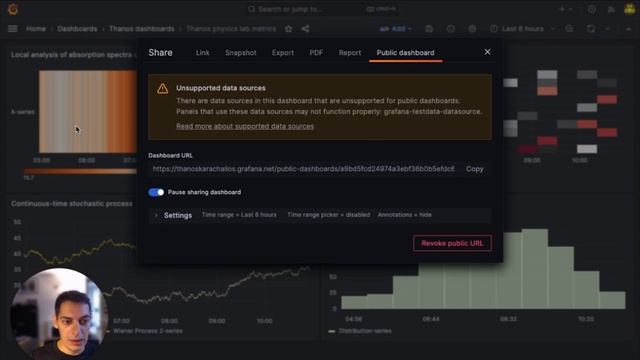The image size is (640, 360).
Task: Open the news feed icon
Action: click(x=611, y=9)
